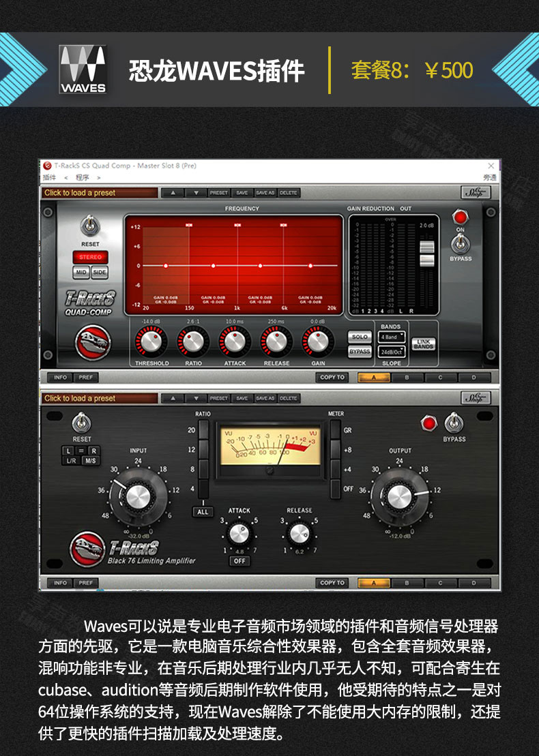Viewport: 539px width, 756px height.
Task: Toggle LINK BANDS button
Action: 423,344
